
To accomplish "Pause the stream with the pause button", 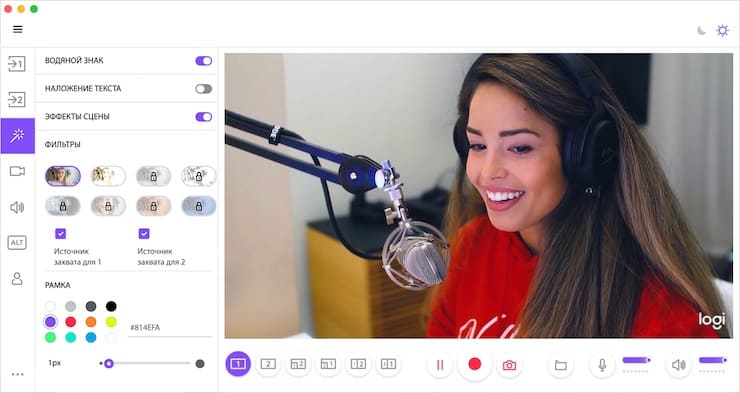I will [x=440, y=365].
